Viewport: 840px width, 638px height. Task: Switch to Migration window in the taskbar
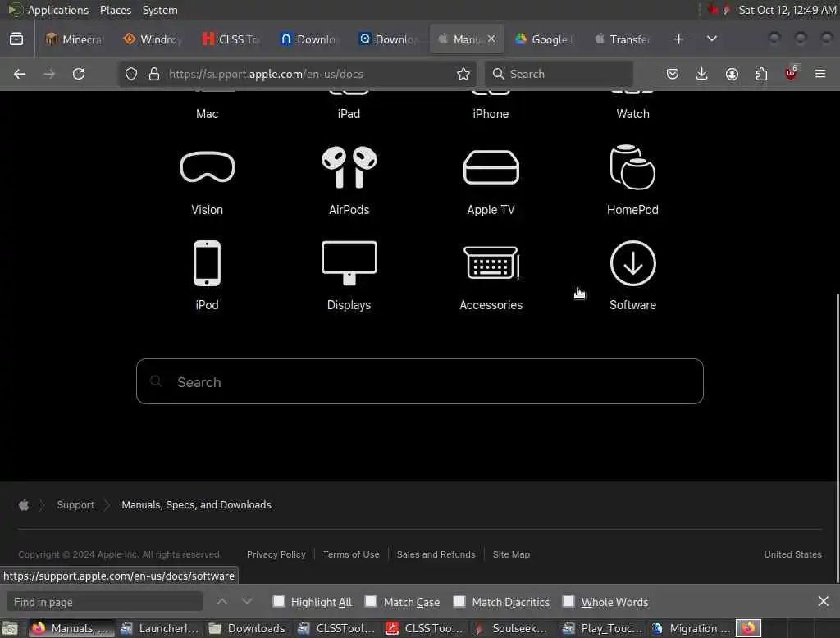click(x=691, y=628)
